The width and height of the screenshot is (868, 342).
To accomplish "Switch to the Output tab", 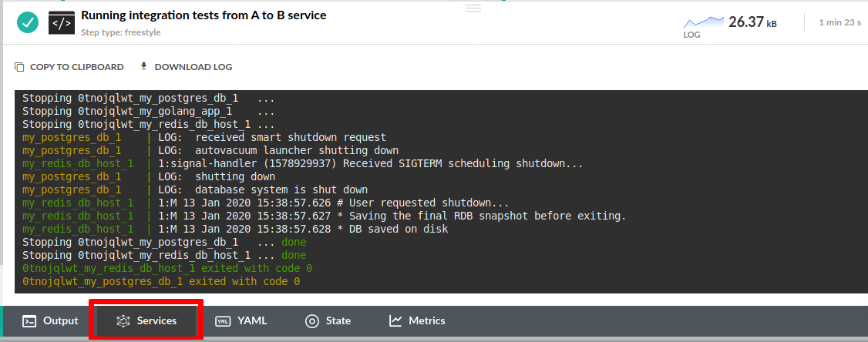I will click(60, 321).
